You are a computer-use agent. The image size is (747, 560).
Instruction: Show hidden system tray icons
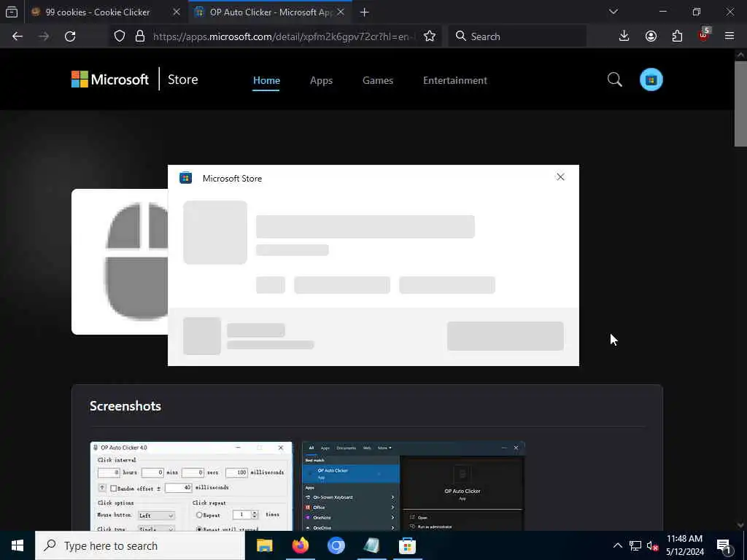pyautogui.click(x=617, y=545)
